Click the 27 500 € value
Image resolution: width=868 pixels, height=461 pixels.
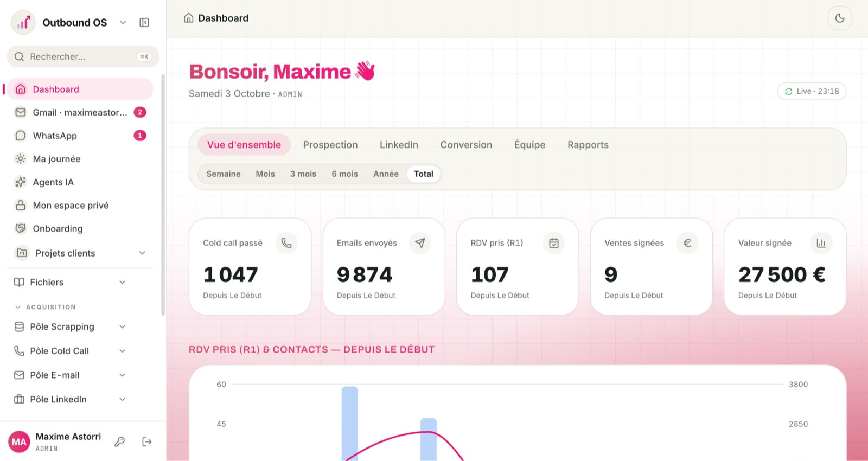click(x=782, y=275)
